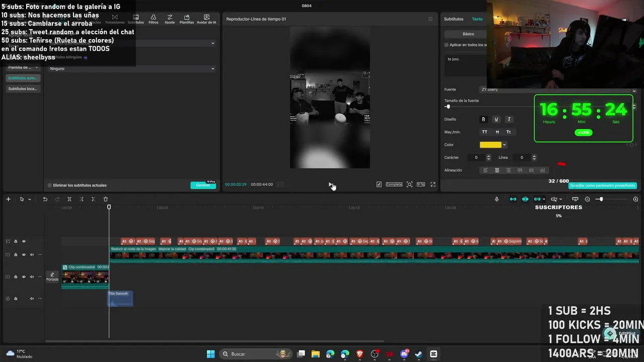This screenshot has width=644, height=362.
Task: Select the Clip combinado6 timeline clip
Action: click(x=85, y=277)
